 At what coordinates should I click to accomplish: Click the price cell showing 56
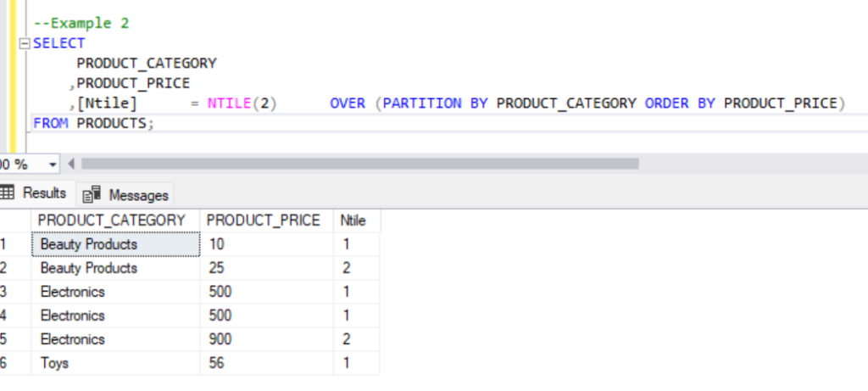tap(216, 363)
